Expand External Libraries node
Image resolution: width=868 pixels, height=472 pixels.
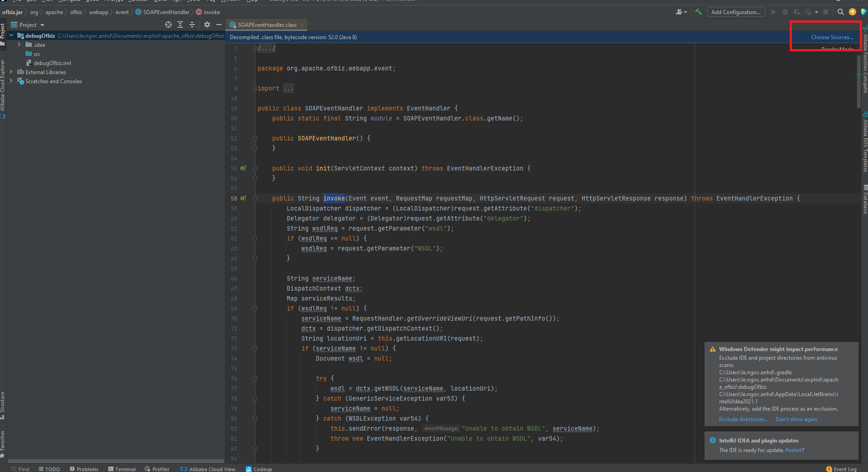click(x=11, y=72)
